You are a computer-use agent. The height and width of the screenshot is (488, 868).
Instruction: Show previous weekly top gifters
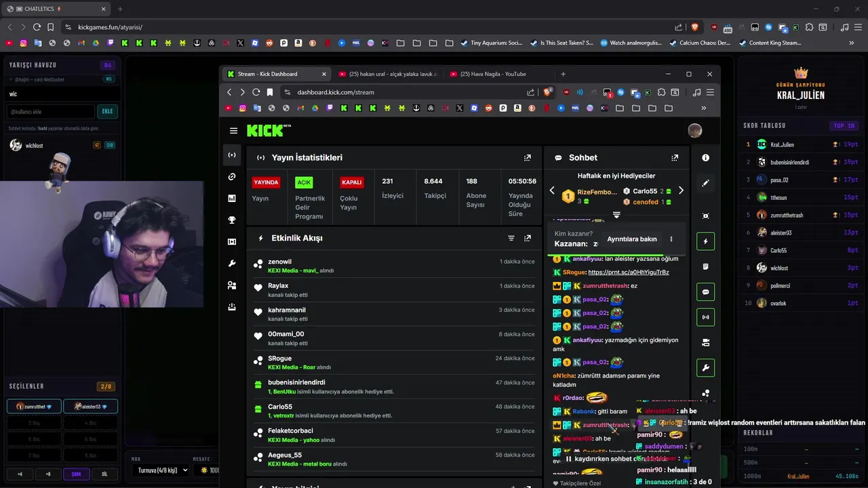(552, 190)
